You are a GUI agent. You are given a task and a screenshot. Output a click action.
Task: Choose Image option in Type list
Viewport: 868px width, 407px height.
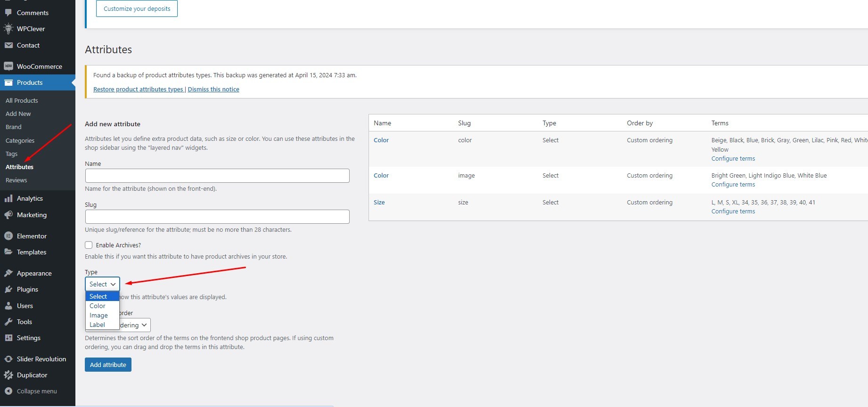point(98,315)
